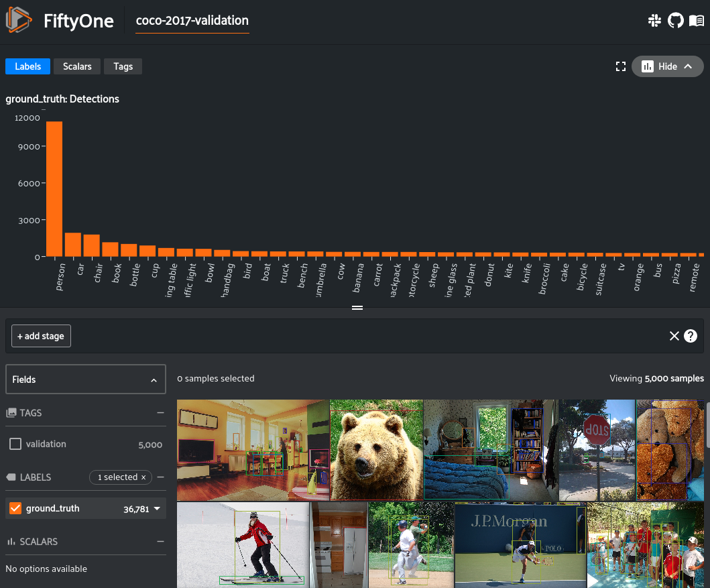Click the SCALARS section icon
Viewport: 710px width, 588px height.
point(11,541)
